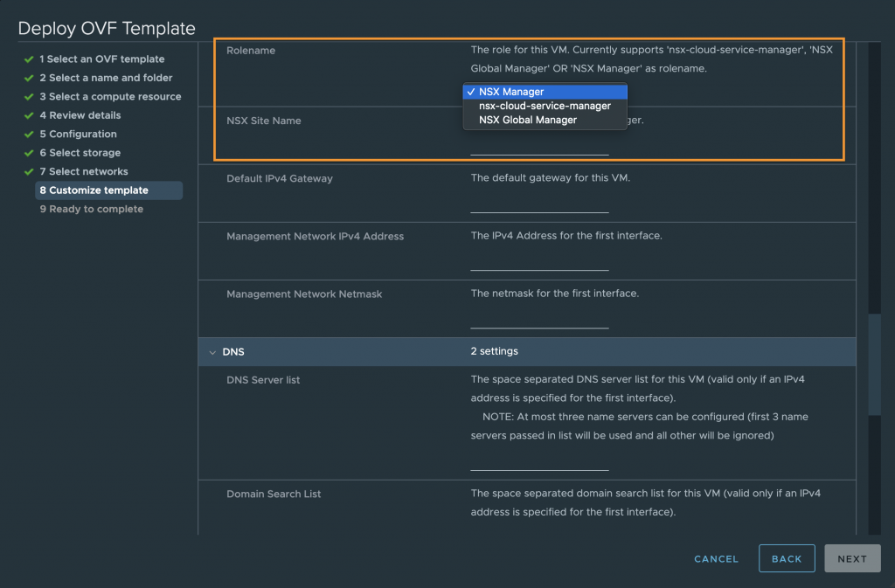895x588 pixels.
Task: Click the NEXT button
Action: 852,559
